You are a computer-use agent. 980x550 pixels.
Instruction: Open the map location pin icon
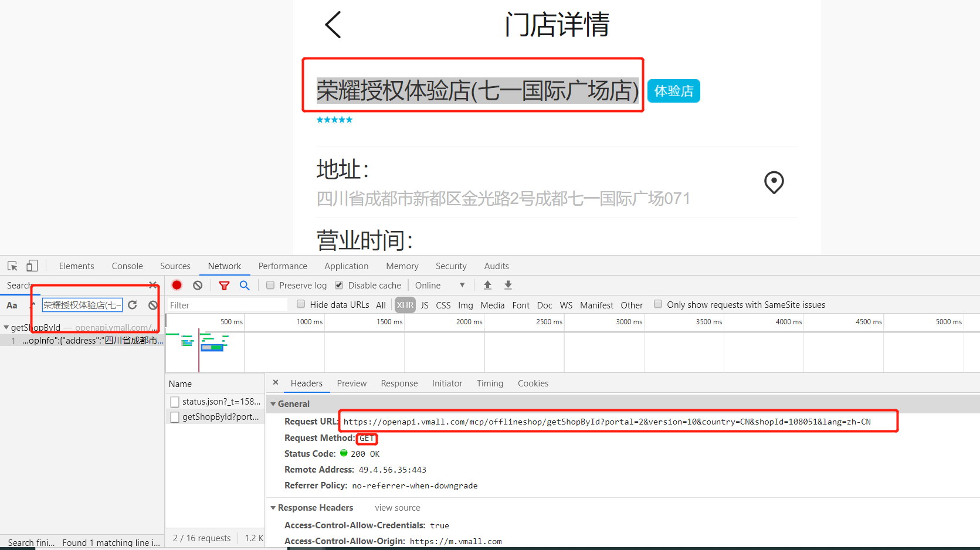774,182
